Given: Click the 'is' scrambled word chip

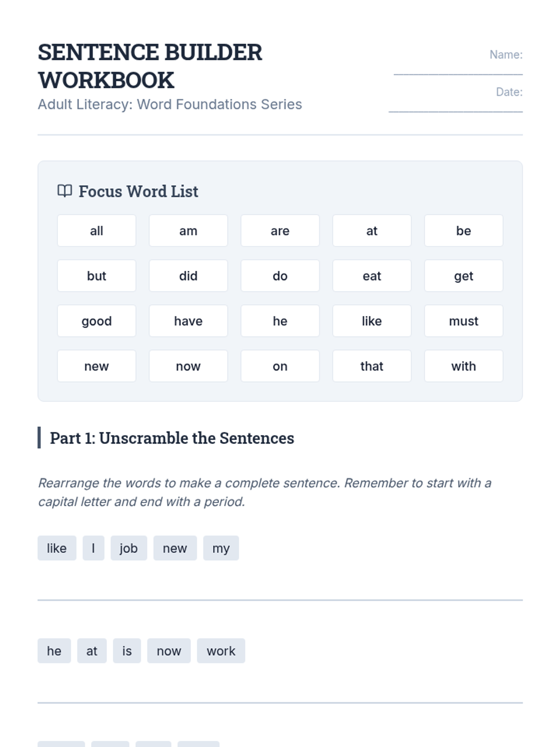Looking at the screenshot, I should (127, 651).
